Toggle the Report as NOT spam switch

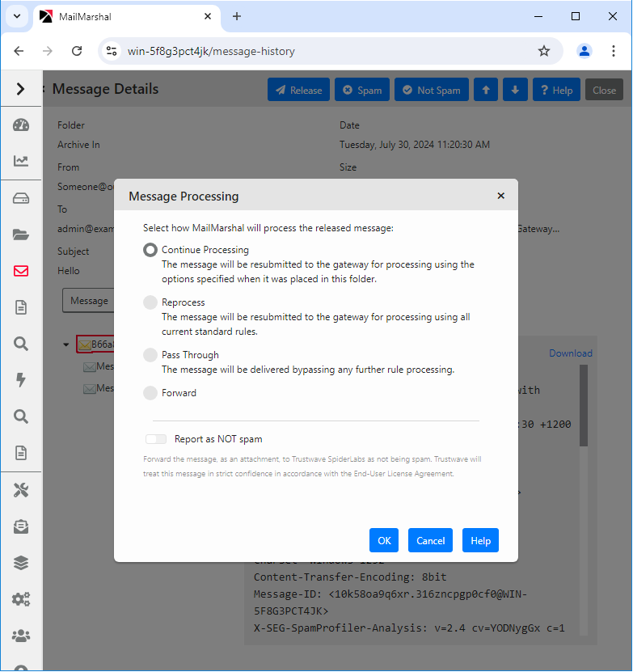[156, 439]
